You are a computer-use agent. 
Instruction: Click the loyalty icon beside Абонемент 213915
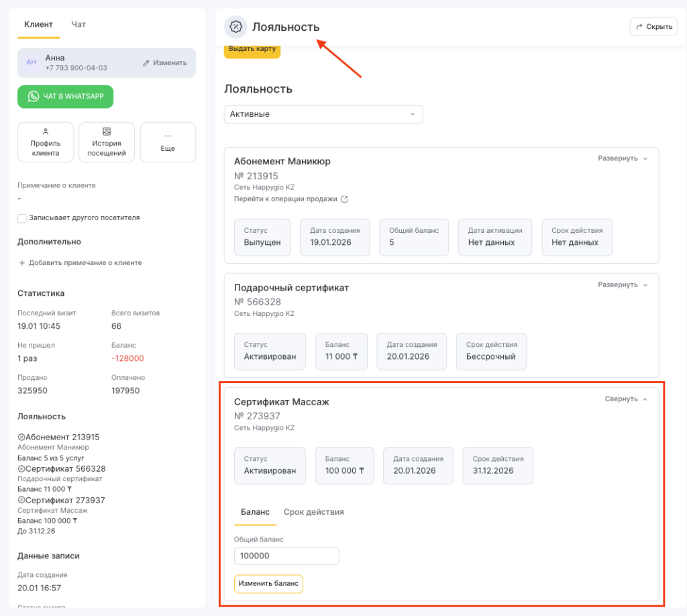coord(21,438)
